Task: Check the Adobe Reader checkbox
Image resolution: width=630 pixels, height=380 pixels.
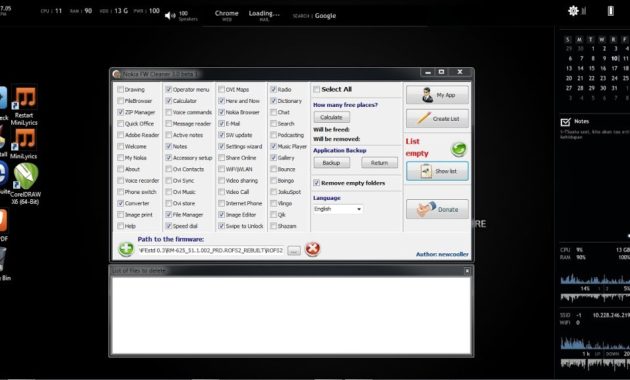Action: point(121,135)
